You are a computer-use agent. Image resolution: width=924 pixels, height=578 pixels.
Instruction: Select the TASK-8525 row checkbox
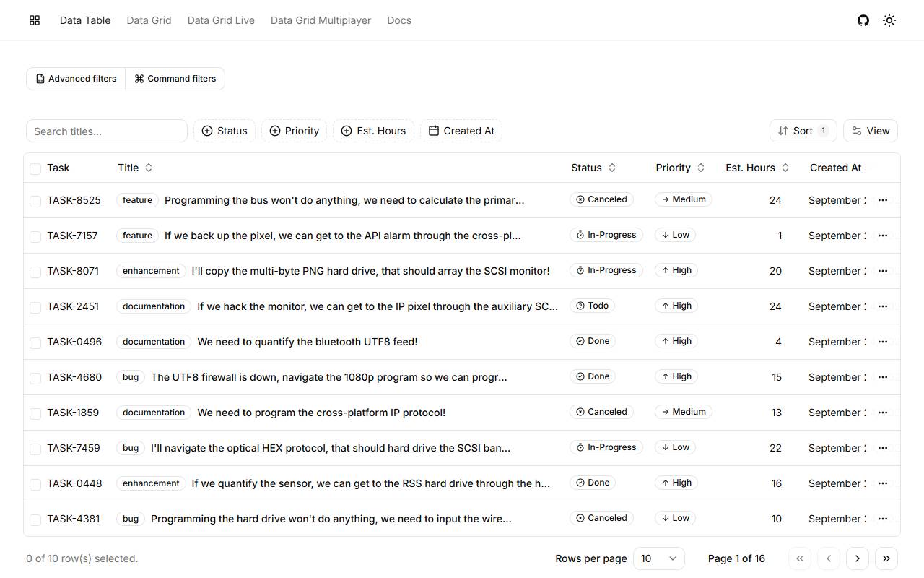[x=35, y=201]
